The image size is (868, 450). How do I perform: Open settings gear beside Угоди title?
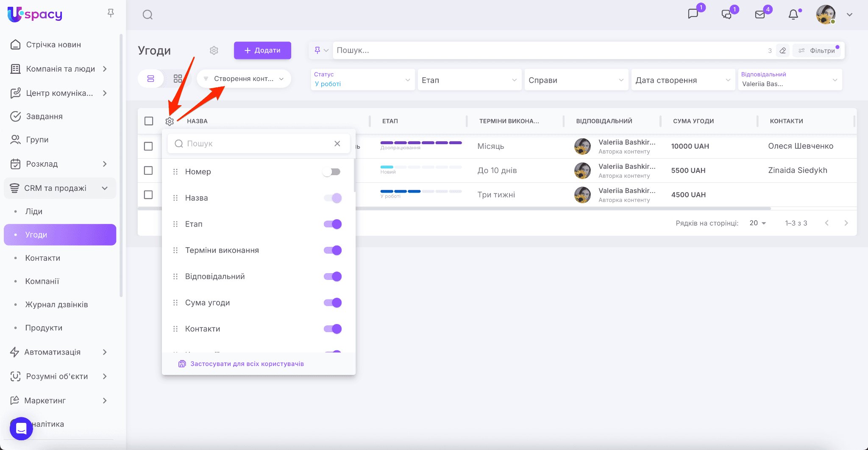pos(214,50)
